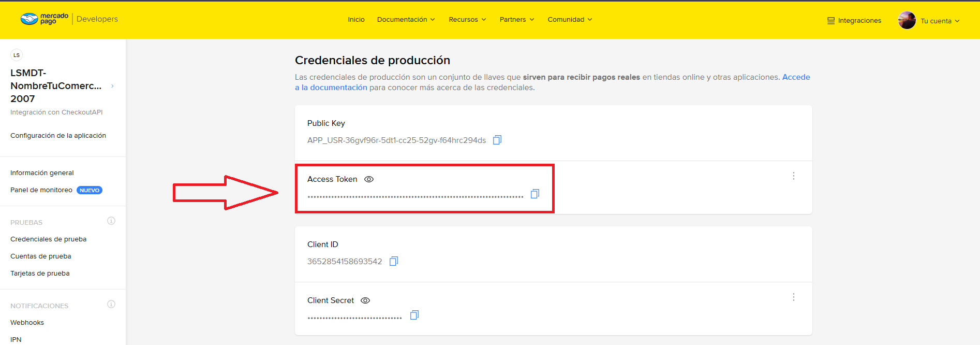Open Integraciones link in header
The width and height of the screenshot is (980, 345).
pyautogui.click(x=859, y=21)
